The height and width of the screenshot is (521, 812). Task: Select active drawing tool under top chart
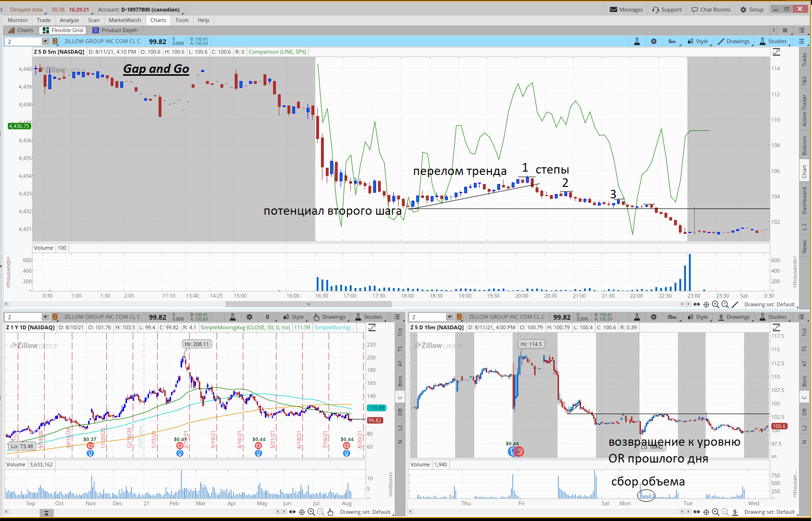[735, 304]
